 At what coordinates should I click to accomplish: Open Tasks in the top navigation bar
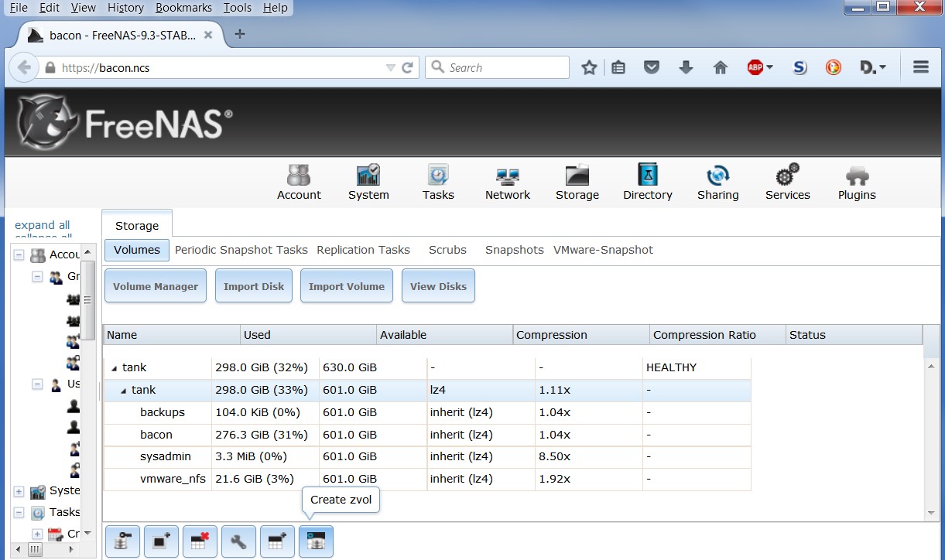point(438,183)
